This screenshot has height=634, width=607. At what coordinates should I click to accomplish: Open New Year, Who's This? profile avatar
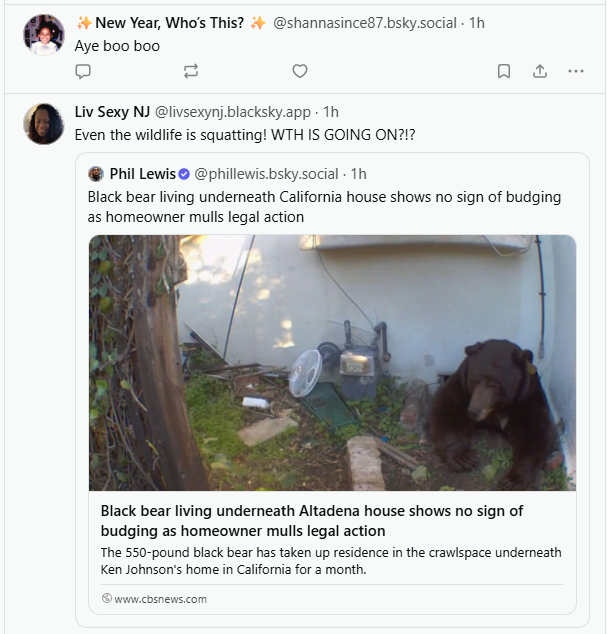43,35
